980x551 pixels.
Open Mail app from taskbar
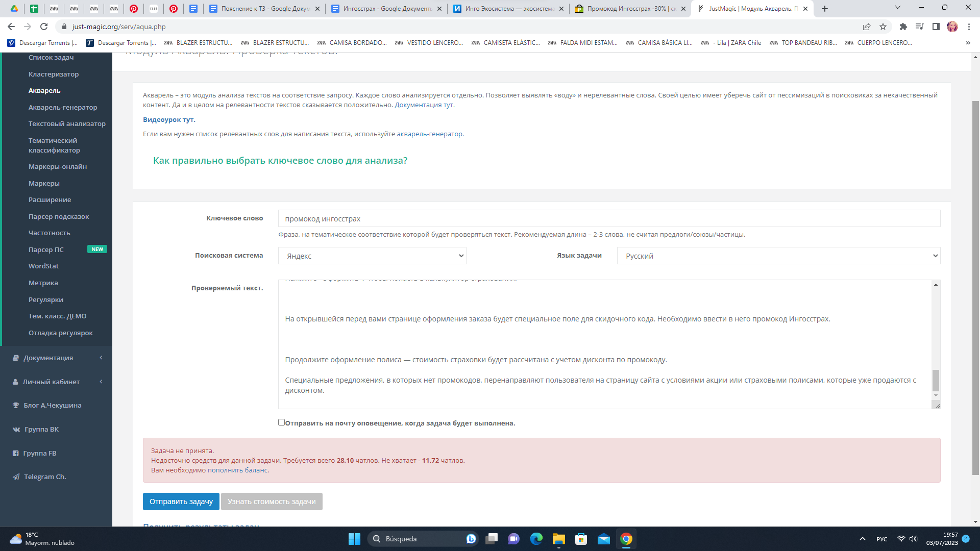[604, 539]
